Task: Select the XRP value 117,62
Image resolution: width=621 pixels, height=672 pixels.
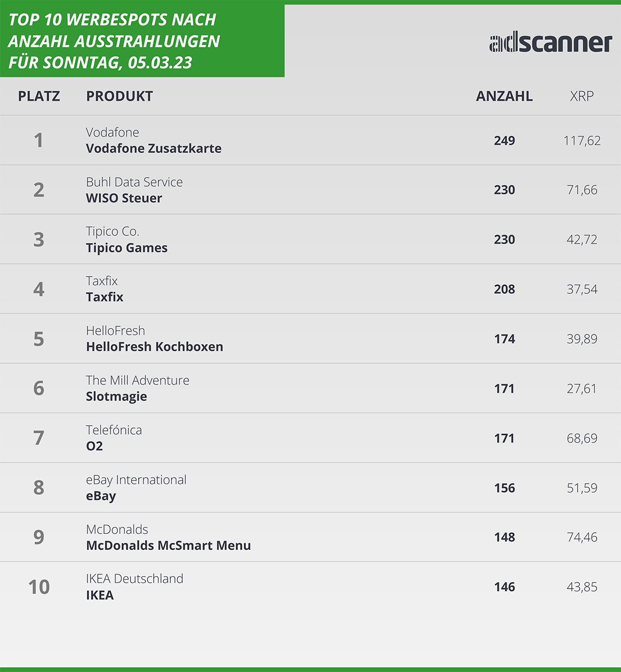Action: click(582, 141)
